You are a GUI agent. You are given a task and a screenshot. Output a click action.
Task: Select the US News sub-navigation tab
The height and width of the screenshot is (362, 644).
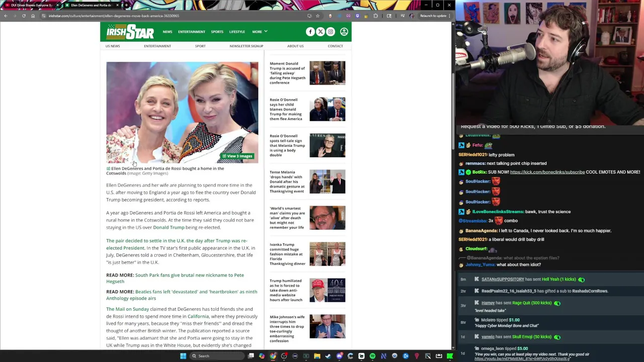(x=113, y=46)
